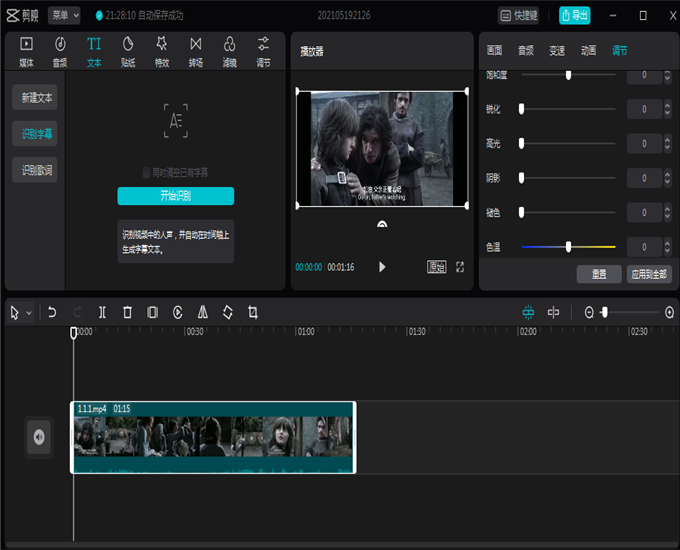Click the 应用到全部 button
The width and height of the screenshot is (680, 550).
click(x=649, y=274)
